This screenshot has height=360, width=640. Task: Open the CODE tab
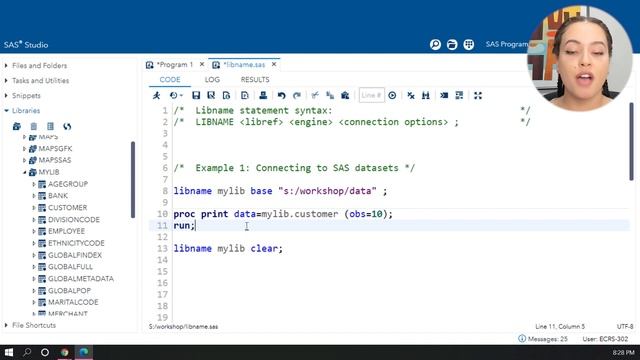click(170, 80)
